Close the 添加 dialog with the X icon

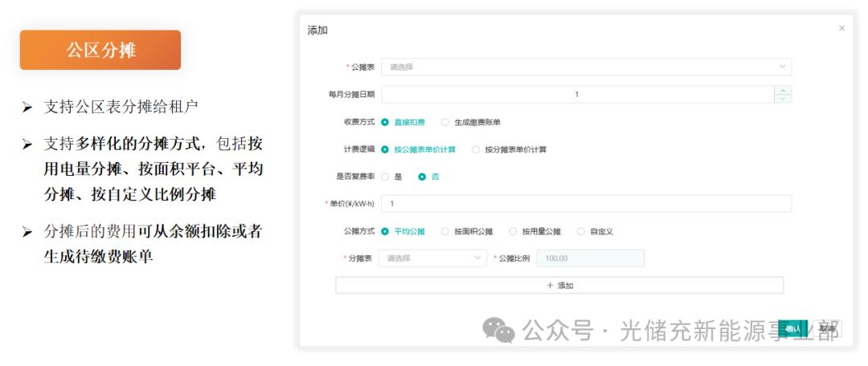click(x=841, y=28)
